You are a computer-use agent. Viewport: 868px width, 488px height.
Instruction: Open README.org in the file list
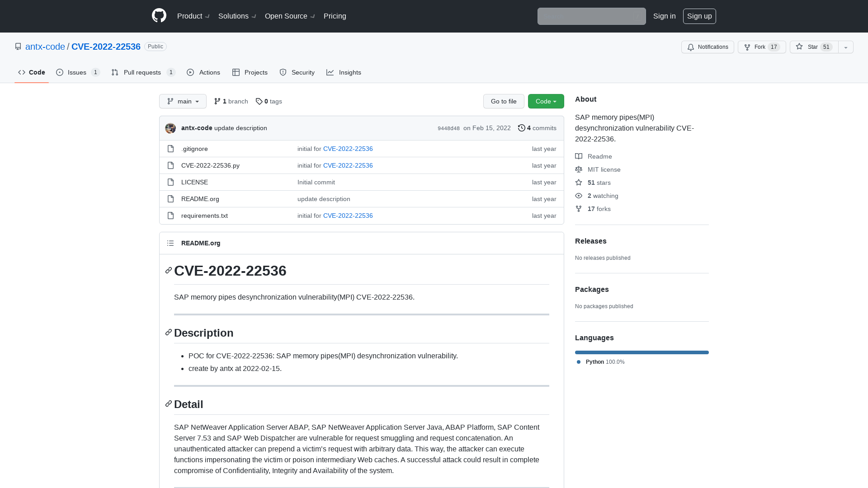200,199
